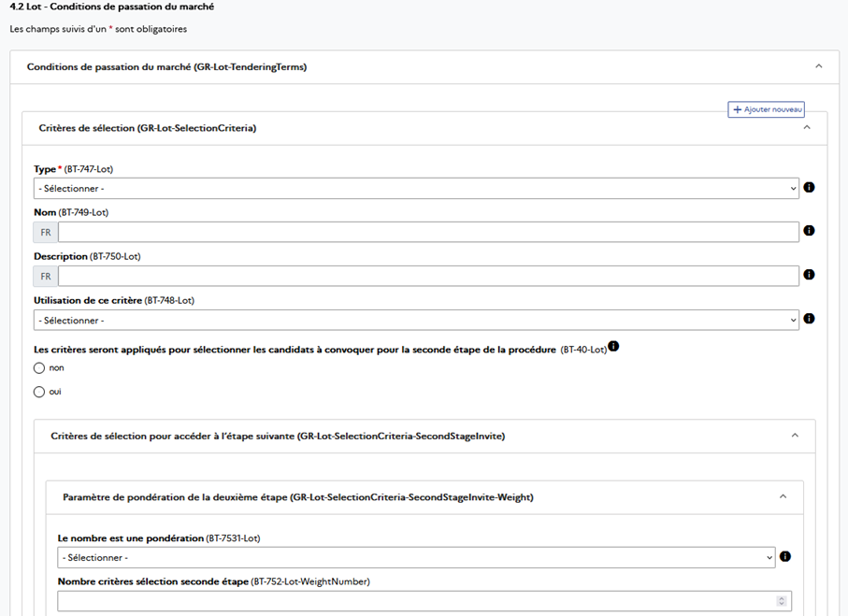Focus the Description (BT-750-Lot) text field

[x=428, y=276]
